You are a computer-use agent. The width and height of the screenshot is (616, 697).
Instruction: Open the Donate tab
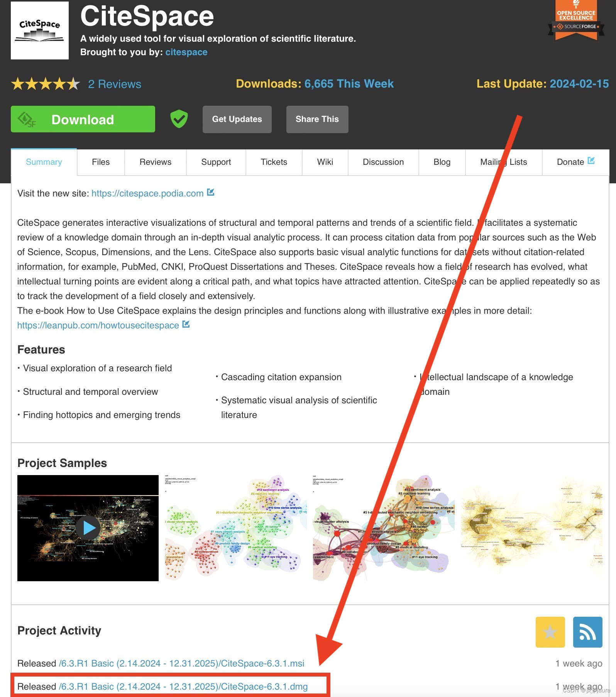[575, 162]
